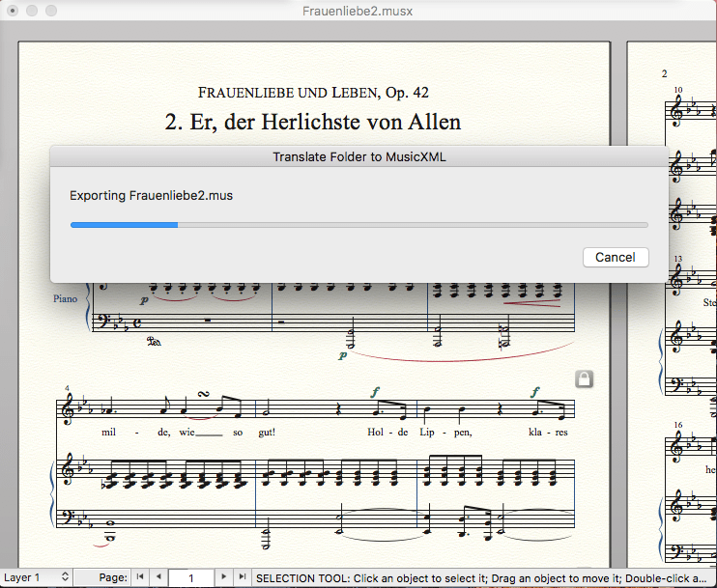Viewport: 717px width, 588px height.
Task: Go to the first page
Action: 140,577
